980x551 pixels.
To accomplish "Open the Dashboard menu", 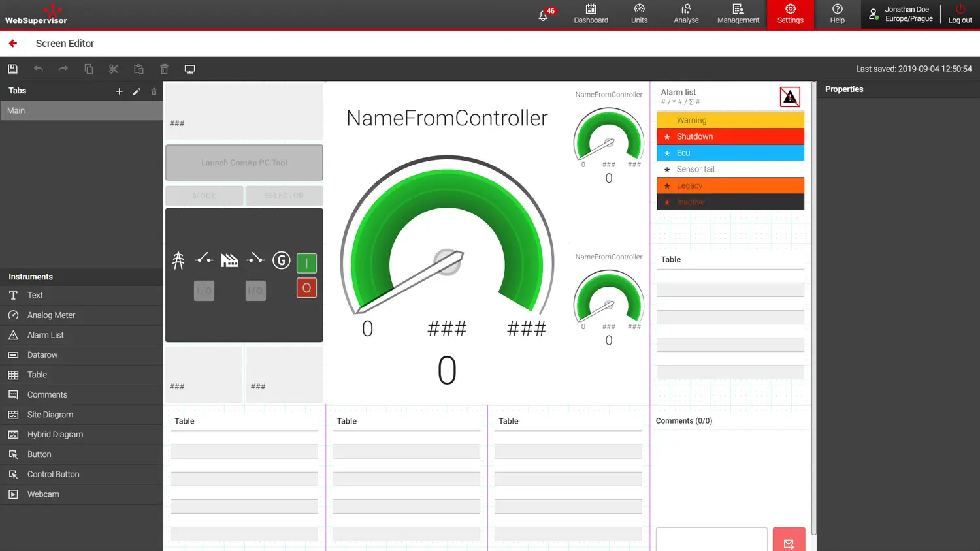I will tap(591, 14).
